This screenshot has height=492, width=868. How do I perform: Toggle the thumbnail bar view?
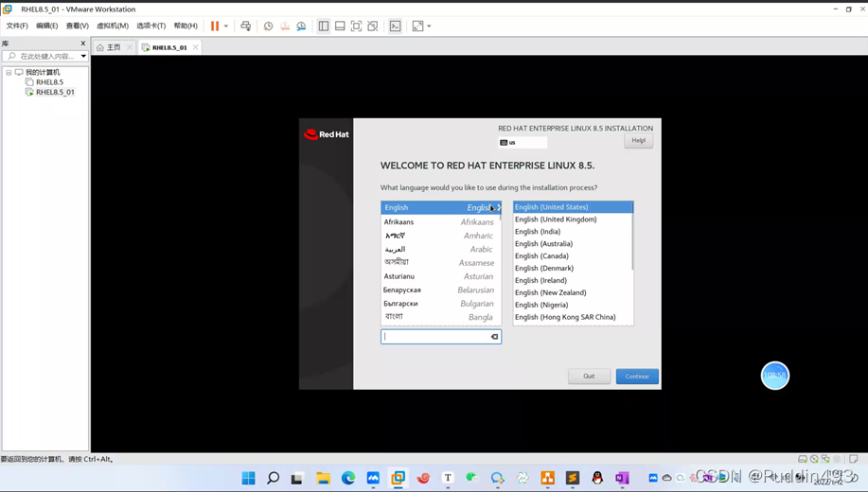point(340,26)
